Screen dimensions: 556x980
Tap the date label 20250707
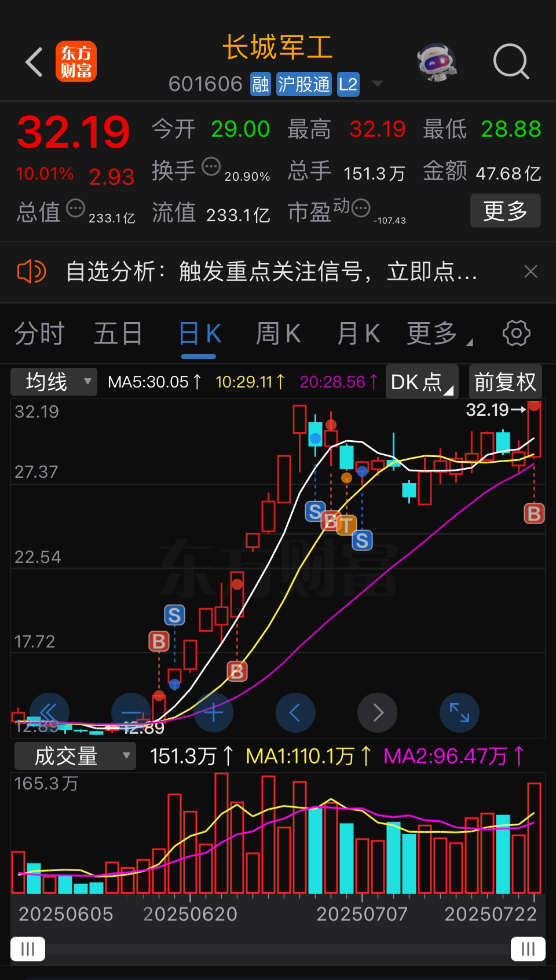tap(362, 914)
